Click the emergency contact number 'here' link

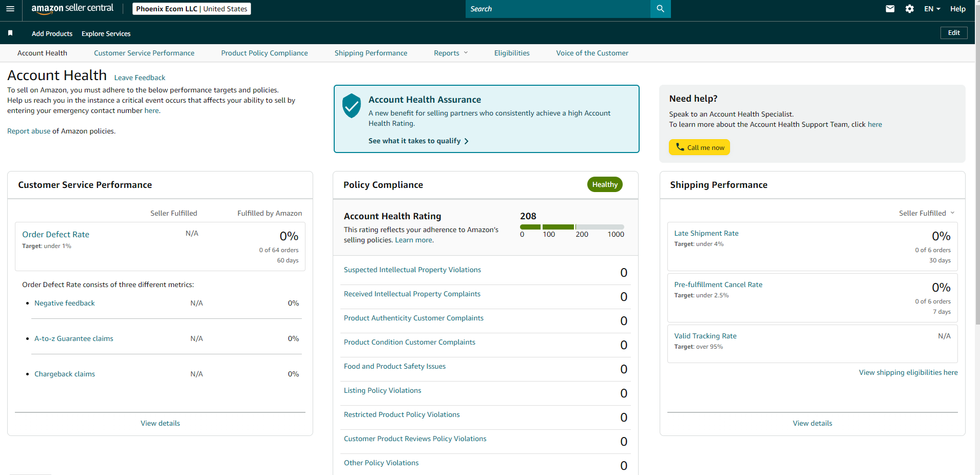[x=151, y=110]
